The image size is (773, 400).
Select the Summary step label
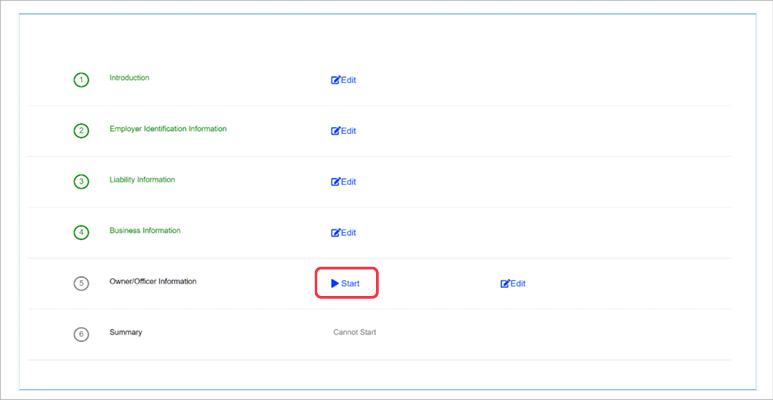[x=125, y=332]
